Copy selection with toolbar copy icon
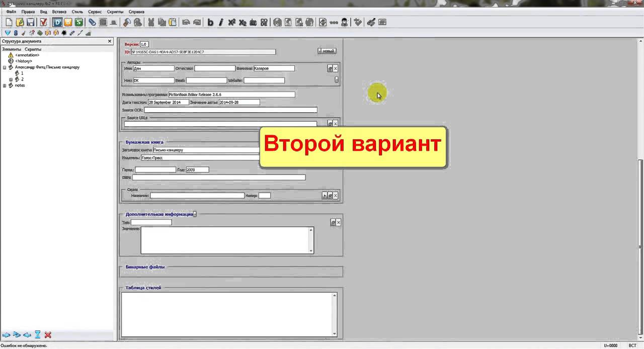 (162, 22)
